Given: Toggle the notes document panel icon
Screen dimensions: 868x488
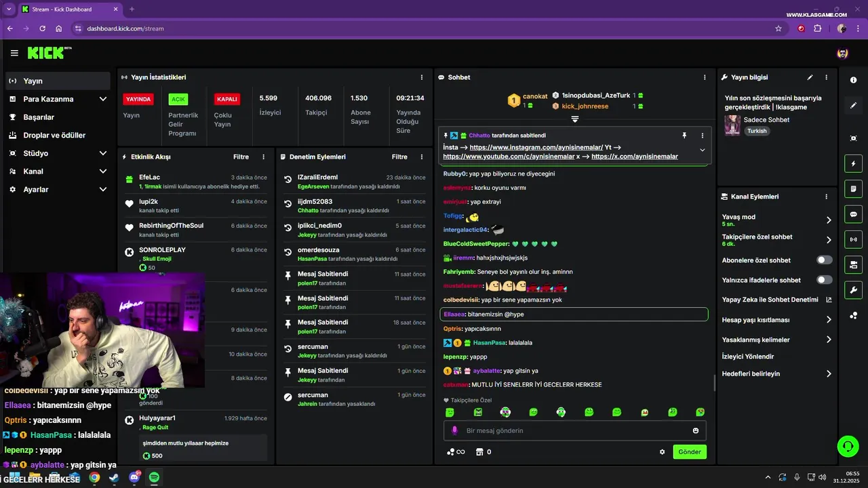Looking at the screenshot, I should 853,188.
